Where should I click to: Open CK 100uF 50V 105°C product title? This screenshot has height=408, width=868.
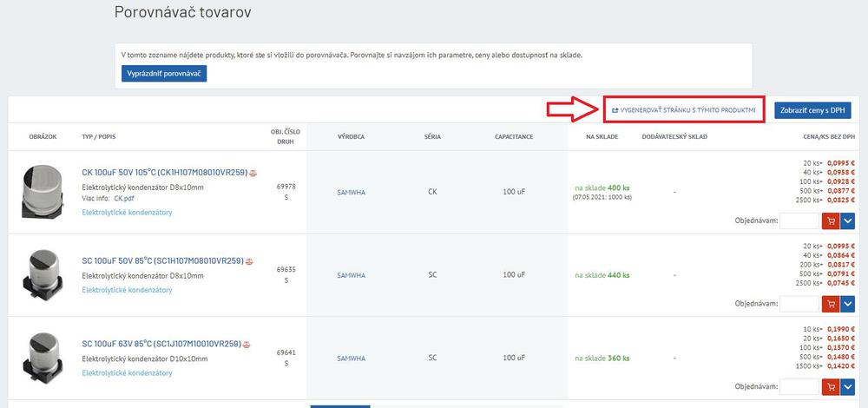pyautogui.click(x=164, y=173)
